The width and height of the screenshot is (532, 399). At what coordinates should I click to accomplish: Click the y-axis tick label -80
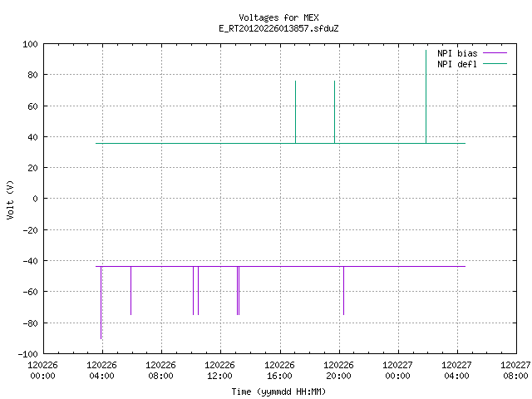[x=30, y=323]
